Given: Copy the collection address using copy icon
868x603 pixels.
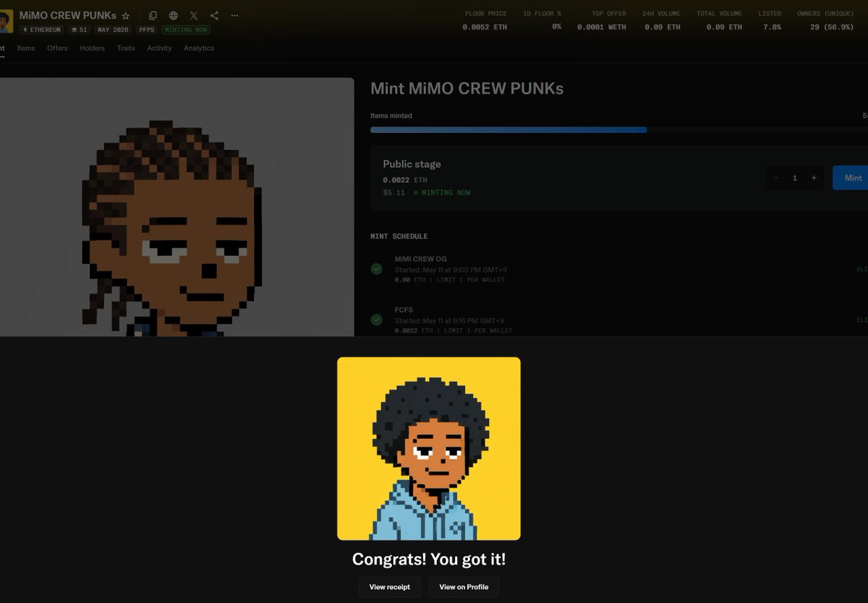Looking at the screenshot, I should [153, 15].
